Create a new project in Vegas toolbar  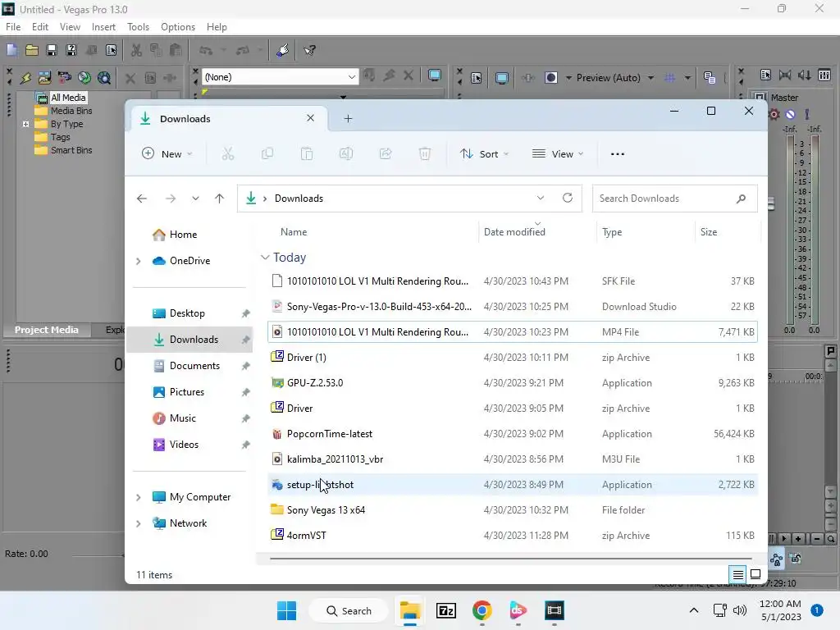click(11, 50)
